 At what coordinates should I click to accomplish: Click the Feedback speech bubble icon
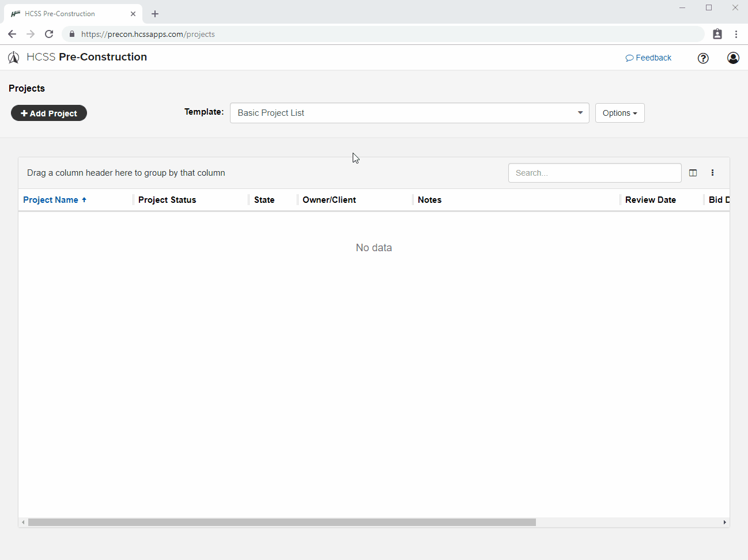tap(629, 58)
